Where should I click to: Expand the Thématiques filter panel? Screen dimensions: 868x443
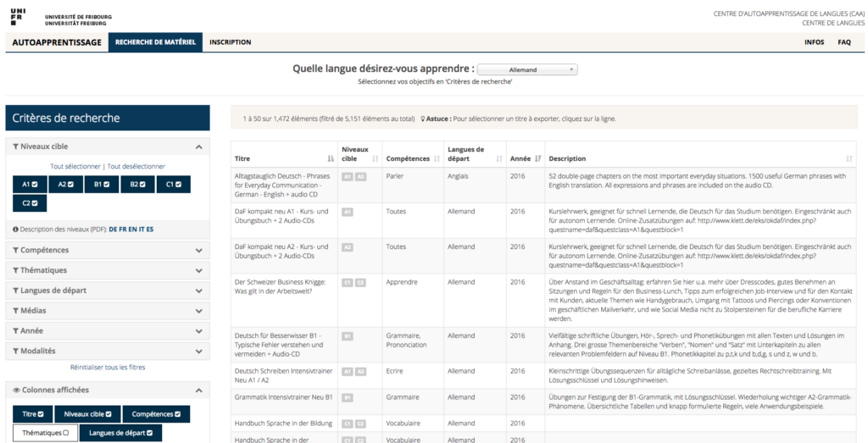tap(108, 270)
